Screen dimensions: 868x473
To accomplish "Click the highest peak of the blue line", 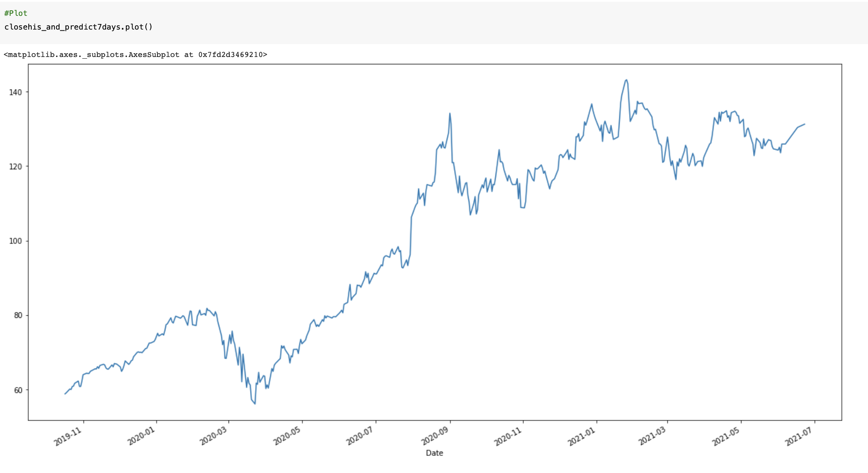I will coord(626,80).
